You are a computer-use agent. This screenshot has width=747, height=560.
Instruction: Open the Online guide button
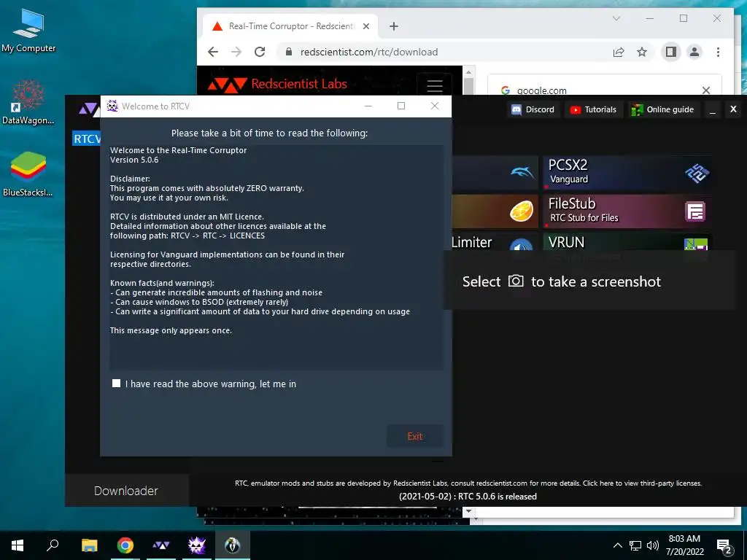pos(662,109)
